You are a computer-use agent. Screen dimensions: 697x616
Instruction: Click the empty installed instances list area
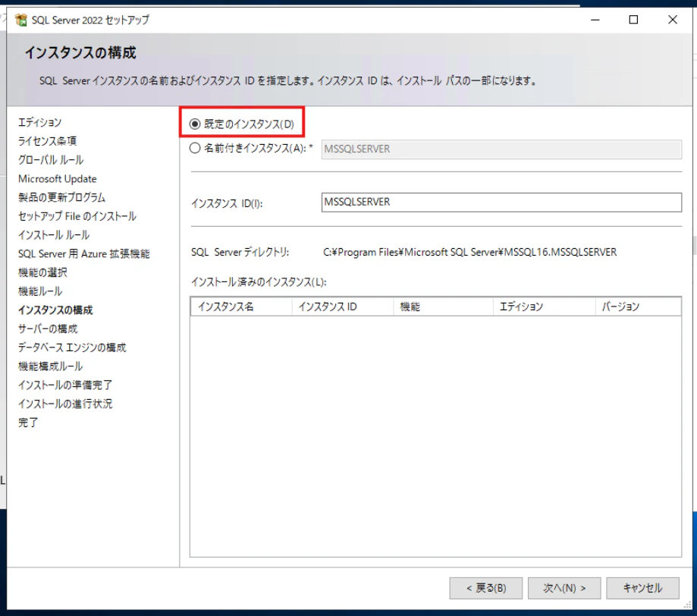click(x=435, y=436)
